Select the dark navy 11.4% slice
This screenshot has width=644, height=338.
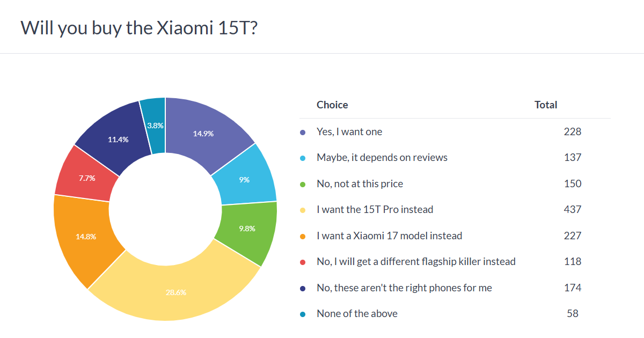[x=119, y=138]
